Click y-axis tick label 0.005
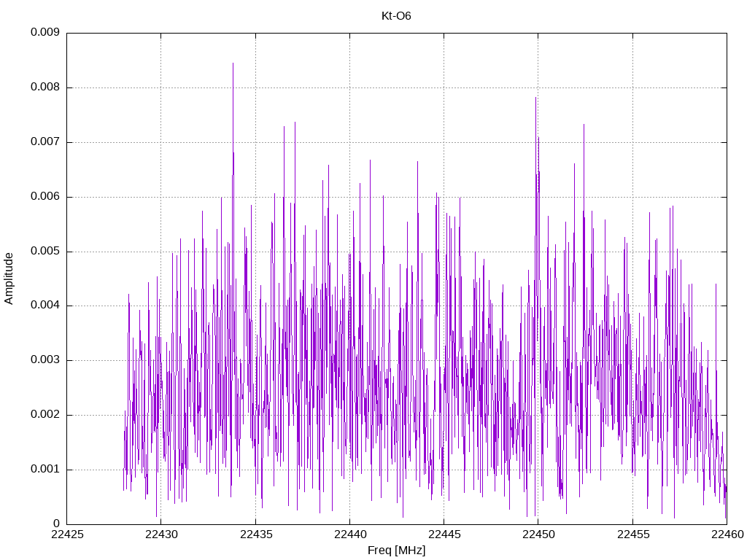The width and height of the screenshot is (747, 560). click(45, 251)
